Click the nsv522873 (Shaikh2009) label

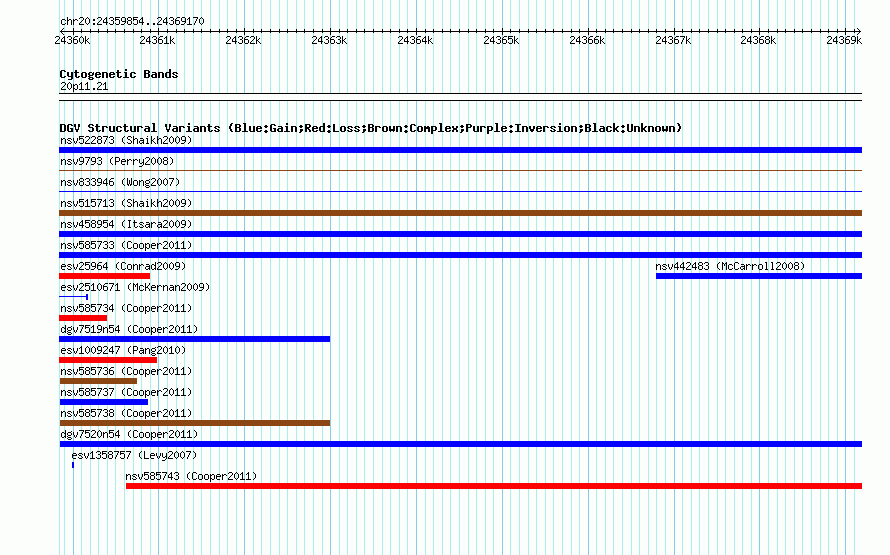tap(126, 140)
